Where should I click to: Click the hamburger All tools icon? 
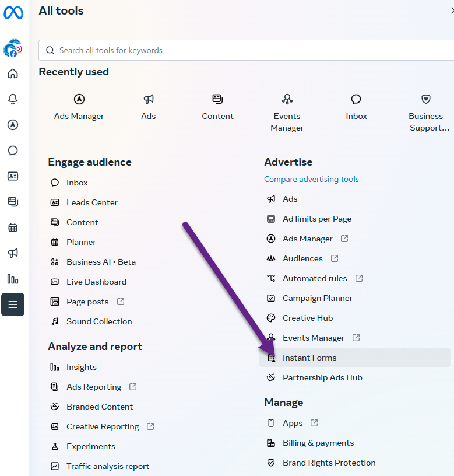click(13, 304)
